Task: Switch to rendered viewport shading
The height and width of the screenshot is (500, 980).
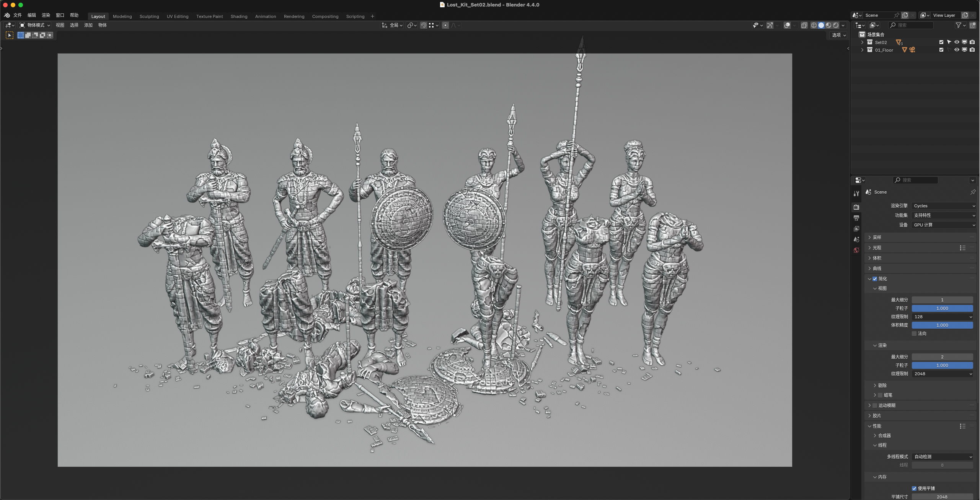Action: click(x=836, y=25)
